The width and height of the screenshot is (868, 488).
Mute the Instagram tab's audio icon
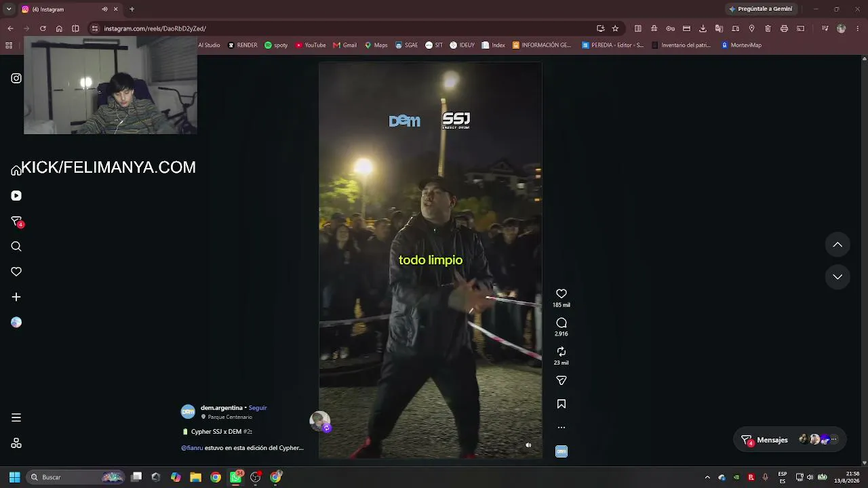pyautogui.click(x=104, y=9)
